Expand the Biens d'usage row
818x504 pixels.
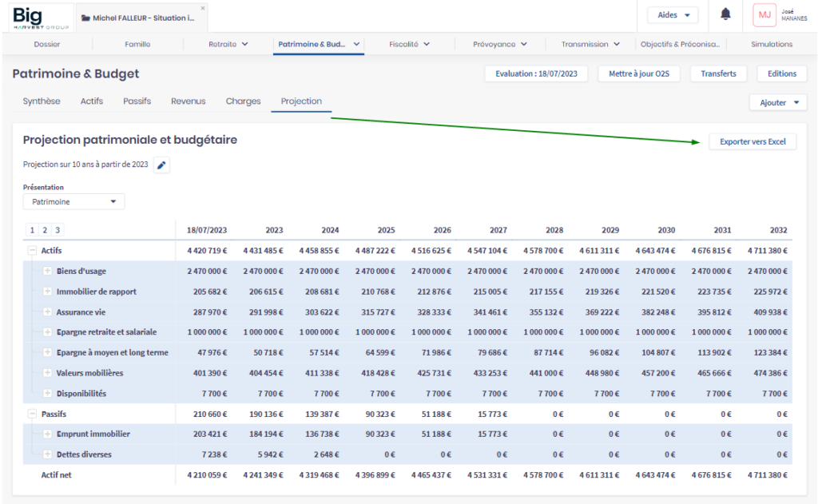[x=47, y=272]
